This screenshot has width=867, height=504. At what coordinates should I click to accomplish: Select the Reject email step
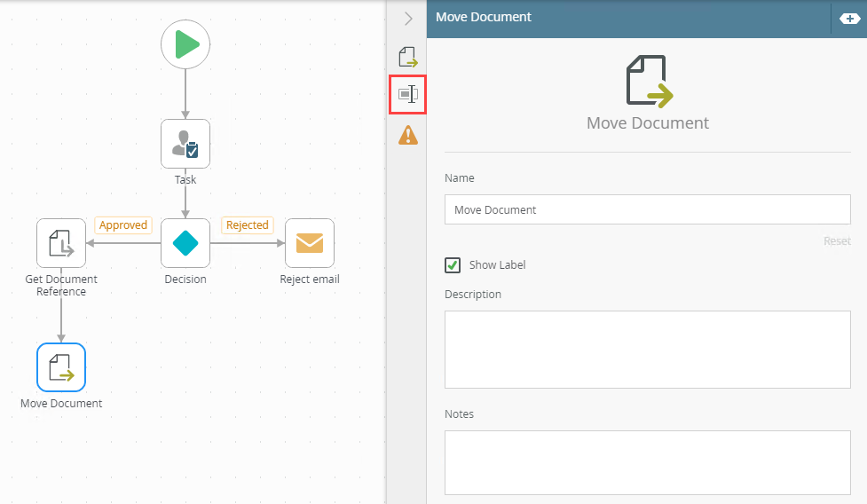[310, 243]
